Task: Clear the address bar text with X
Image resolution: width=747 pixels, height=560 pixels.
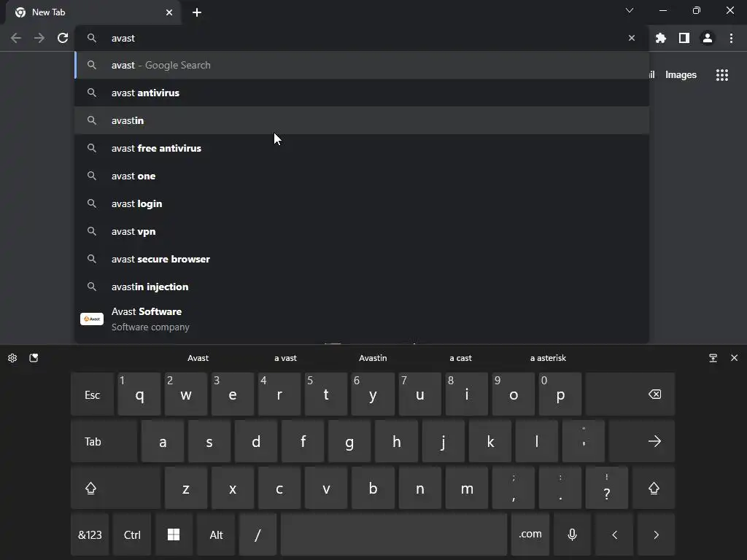Action: 632,38
